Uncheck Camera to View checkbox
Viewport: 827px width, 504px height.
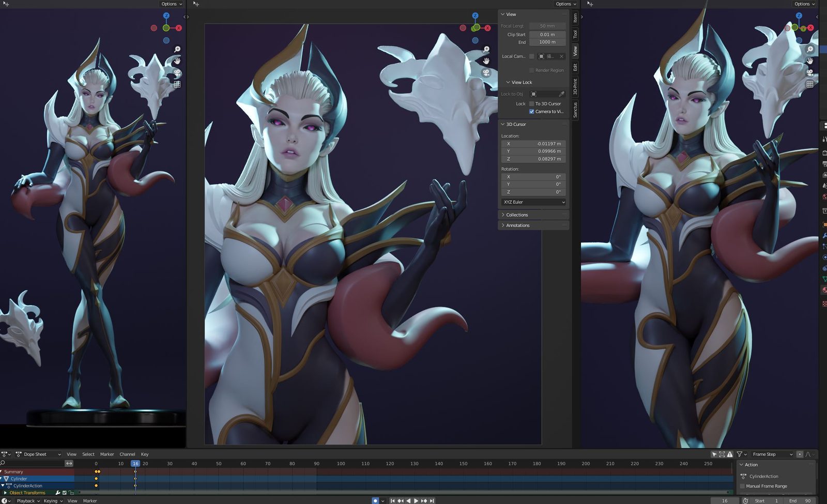[x=531, y=112]
